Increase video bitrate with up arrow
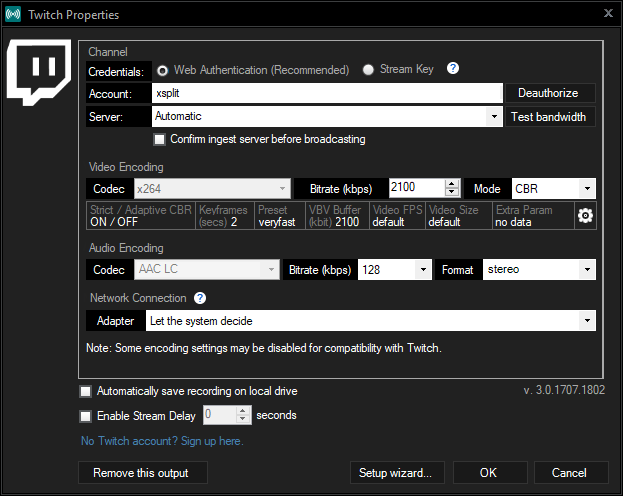The height and width of the screenshot is (496, 623). [x=452, y=184]
